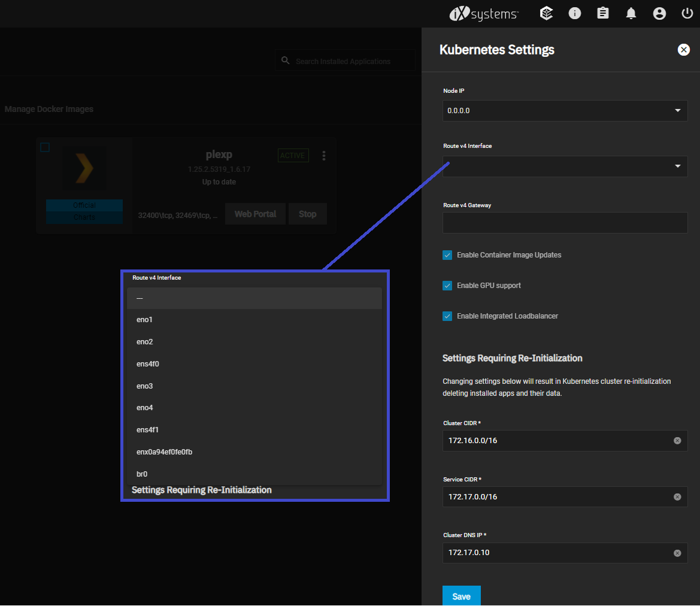Close the Kubernetes Settings panel

(683, 50)
